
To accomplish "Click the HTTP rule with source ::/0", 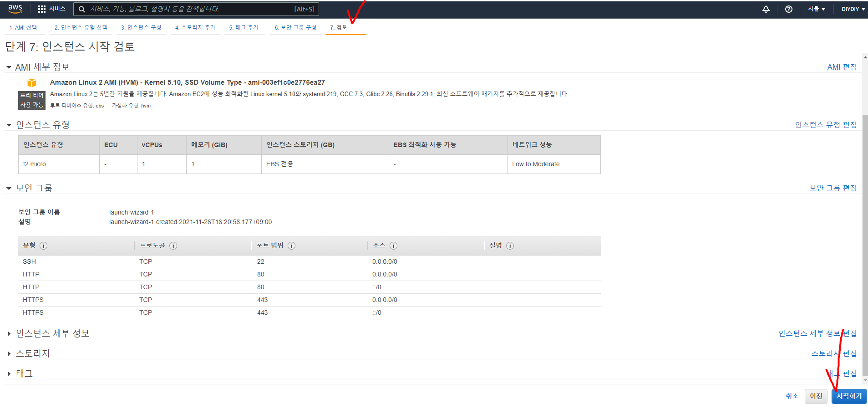I will pyautogui.click(x=310, y=287).
